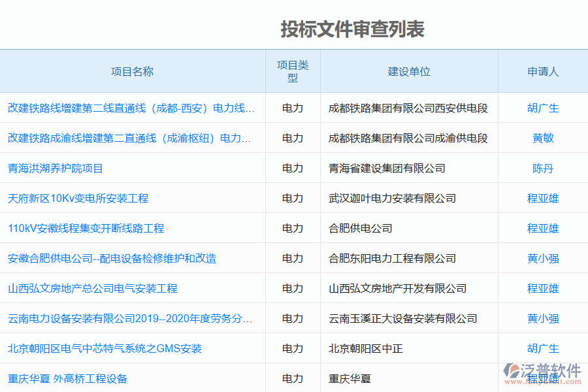View applicant 黄敏
This screenshot has width=588, height=392.
(544, 138)
